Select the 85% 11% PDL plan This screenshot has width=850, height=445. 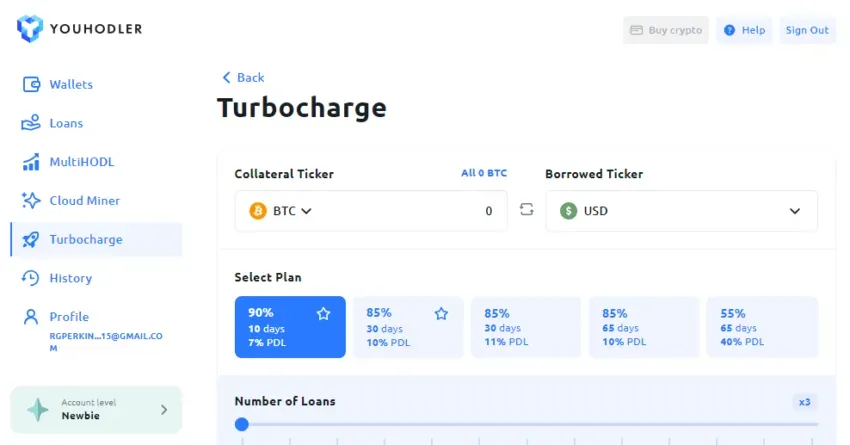click(x=526, y=327)
